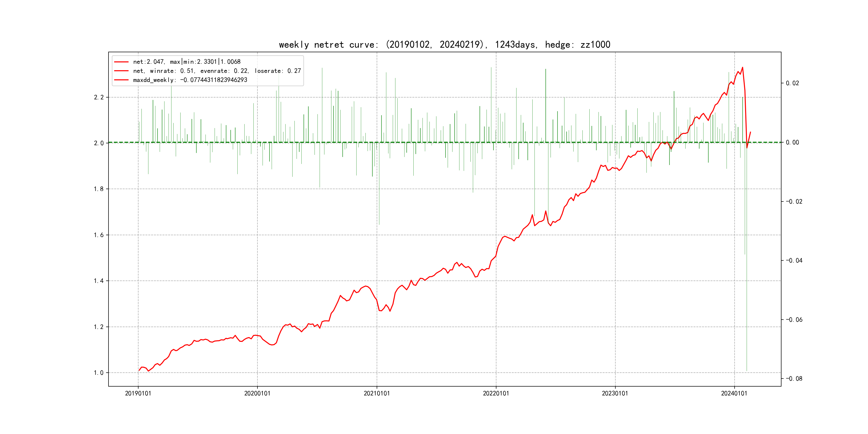This screenshot has width=868, height=434.
Task: Click the 0.00 right axis tick label
Action: pyautogui.click(x=792, y=143)
